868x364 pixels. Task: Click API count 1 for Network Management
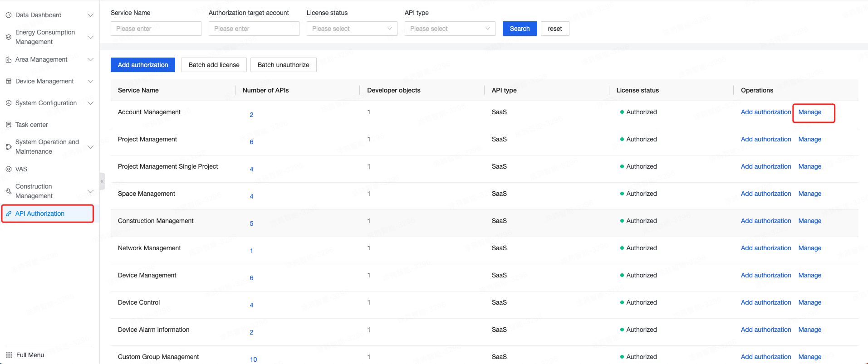click(x=251, y=251)
